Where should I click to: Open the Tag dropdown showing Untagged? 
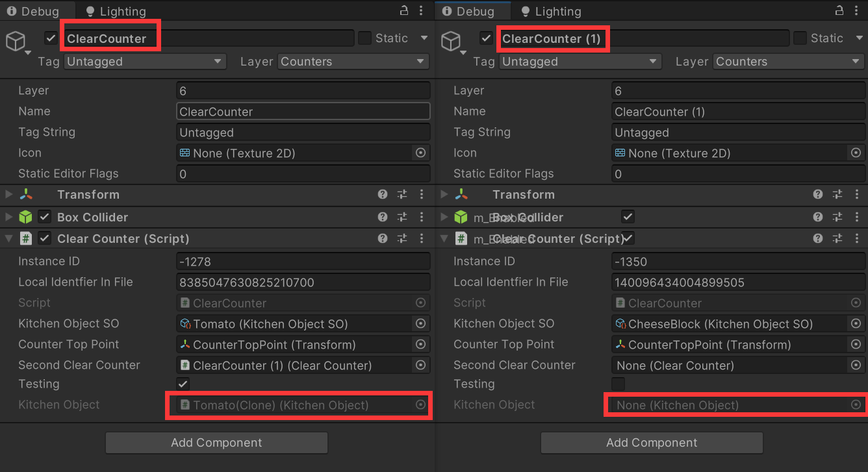pyautogui.click(x=144, y=61)
